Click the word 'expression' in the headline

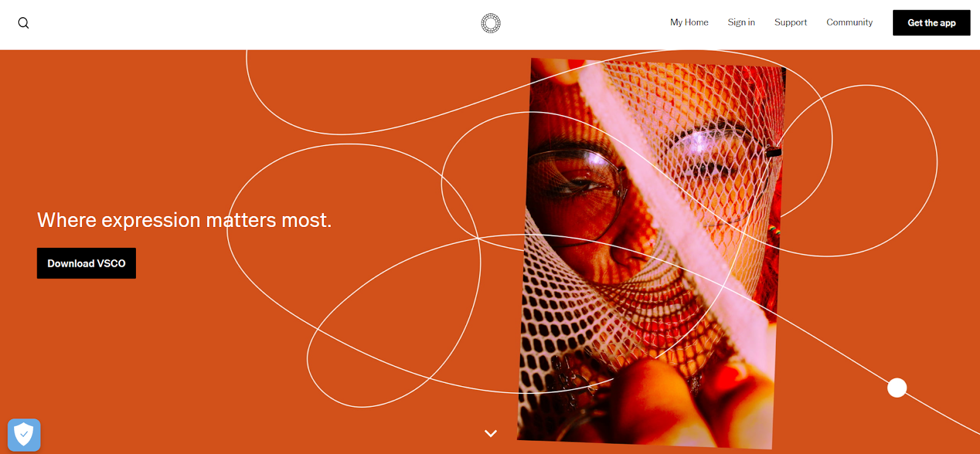pos(151,221)
